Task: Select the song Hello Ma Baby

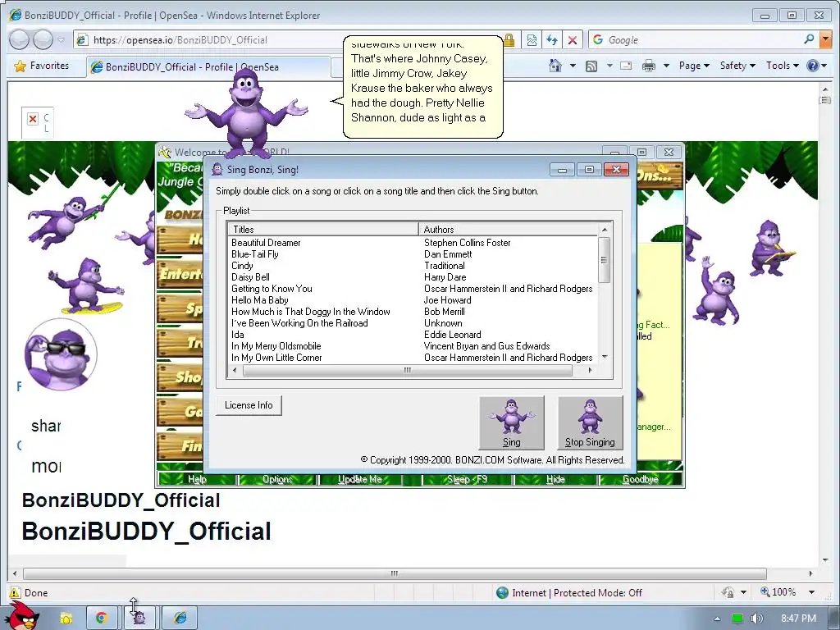Action: click(x=260, y=300)
